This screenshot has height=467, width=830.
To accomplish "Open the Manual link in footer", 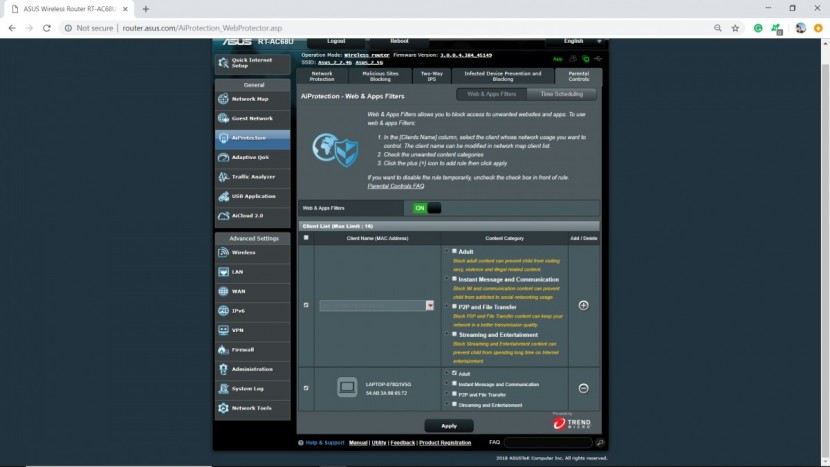I will [x=358, y=443].
